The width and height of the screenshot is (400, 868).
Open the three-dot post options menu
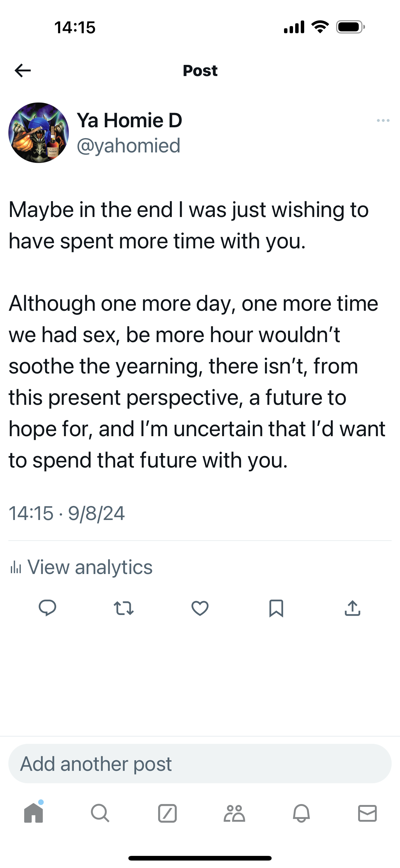tap(383, 120)
